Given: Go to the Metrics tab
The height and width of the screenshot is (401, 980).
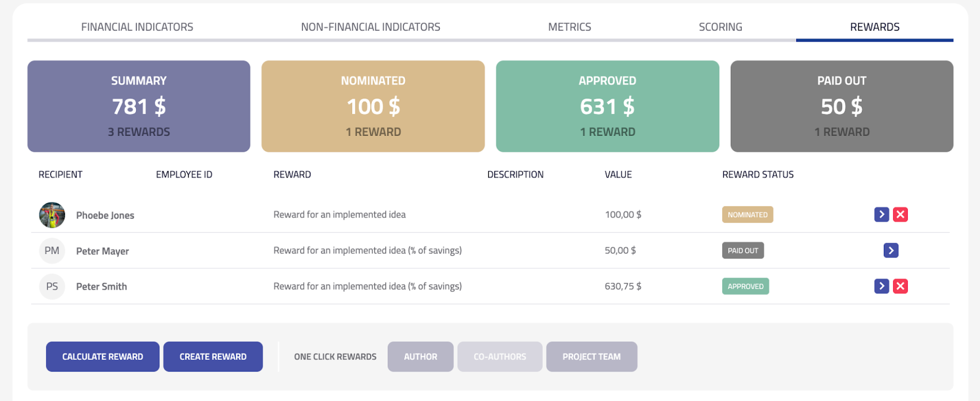Looking at the screenshot, I should pos(570,27).
